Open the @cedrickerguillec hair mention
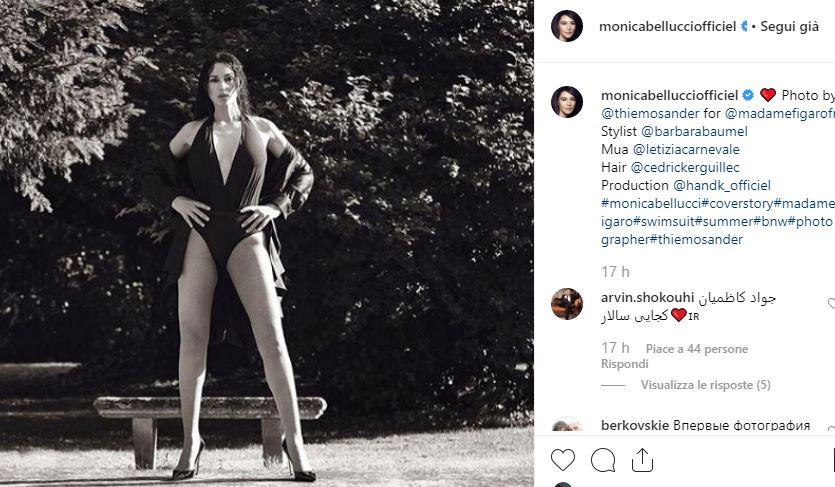Image resolution: width=835 pixels, height=487 pixels. point(685,168)
